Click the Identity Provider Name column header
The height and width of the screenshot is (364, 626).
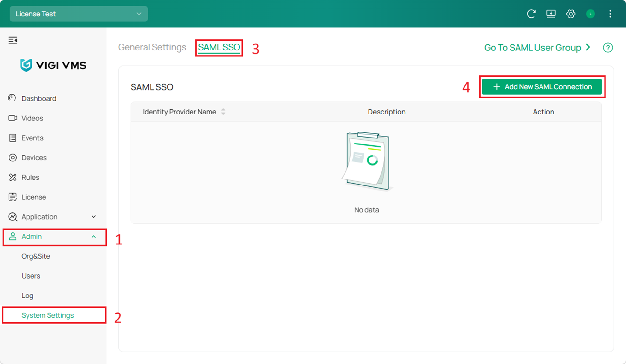[179, 112]
